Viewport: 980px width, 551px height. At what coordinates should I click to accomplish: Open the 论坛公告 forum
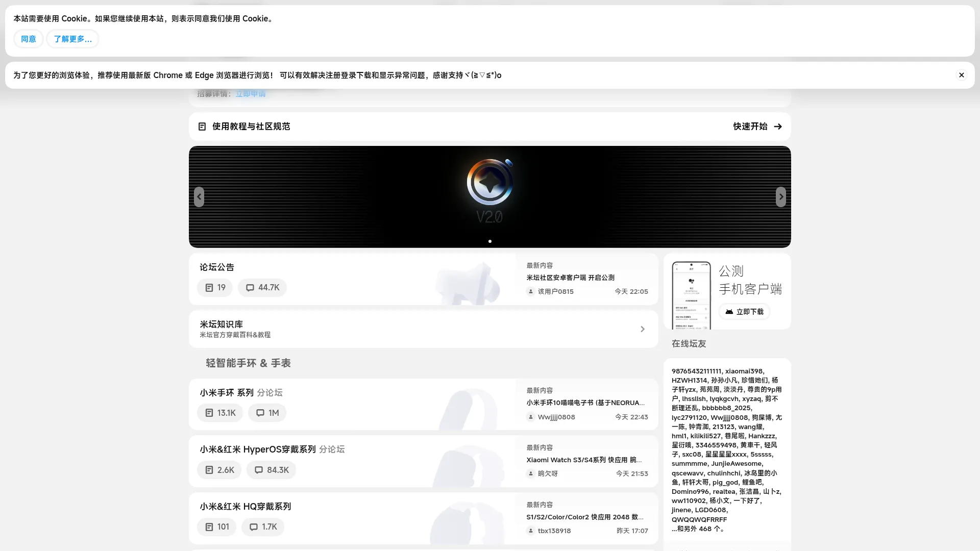pyautogui.click(x=217, y=267)
